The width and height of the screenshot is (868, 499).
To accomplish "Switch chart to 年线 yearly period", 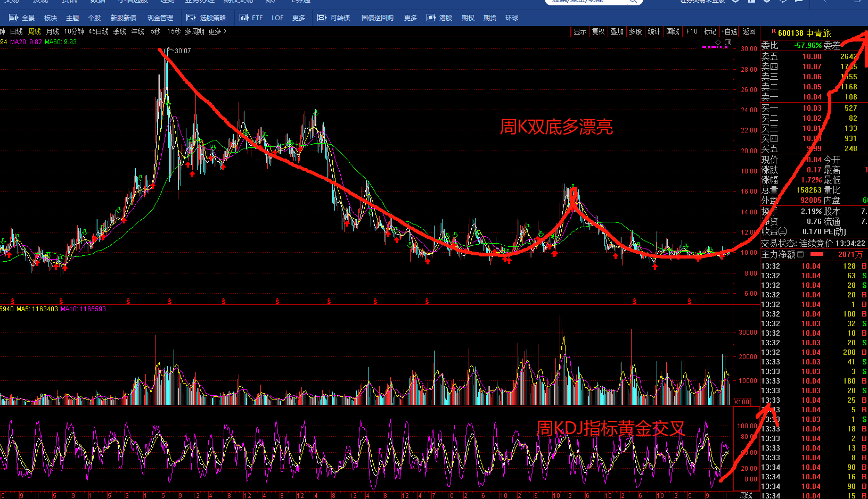I will click(138, 31).
